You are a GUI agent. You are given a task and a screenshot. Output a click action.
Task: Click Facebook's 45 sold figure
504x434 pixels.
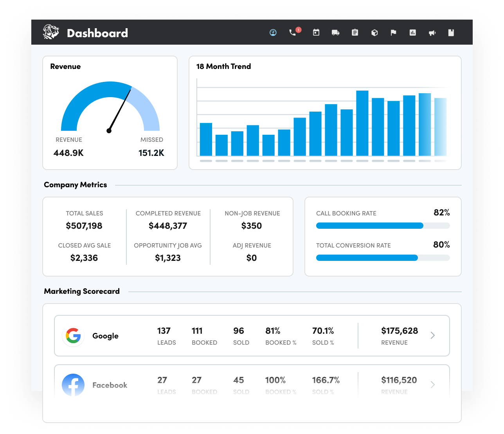[239, 380]
